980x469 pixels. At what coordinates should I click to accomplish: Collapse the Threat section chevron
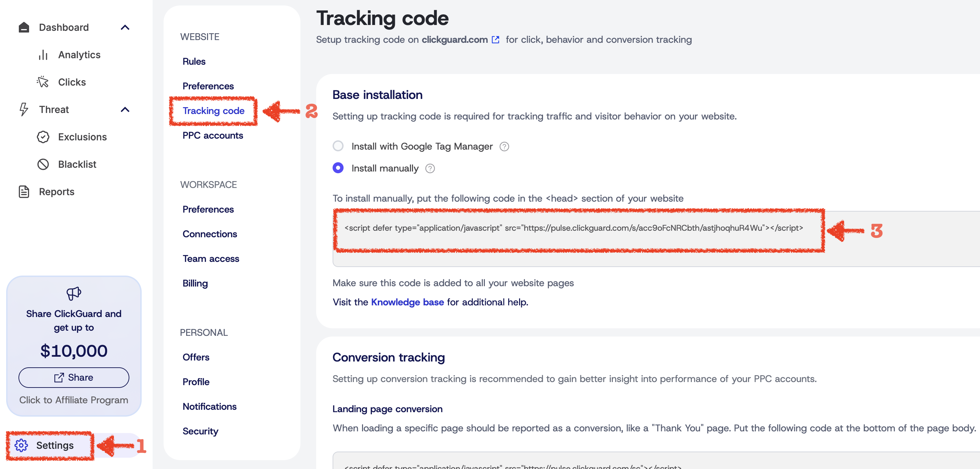click(125, 110)
